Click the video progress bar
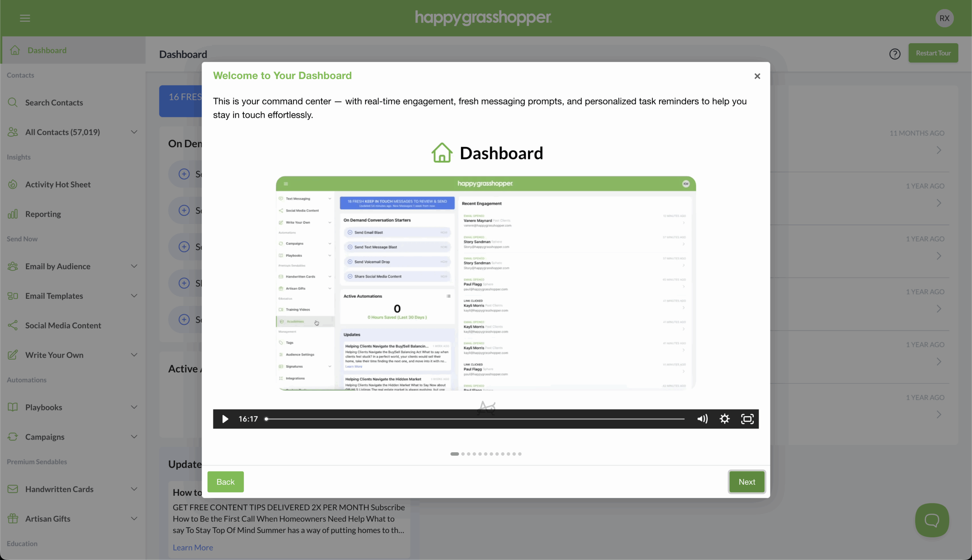The width and height of the screenshot is (972, 560). coord(475,419)
